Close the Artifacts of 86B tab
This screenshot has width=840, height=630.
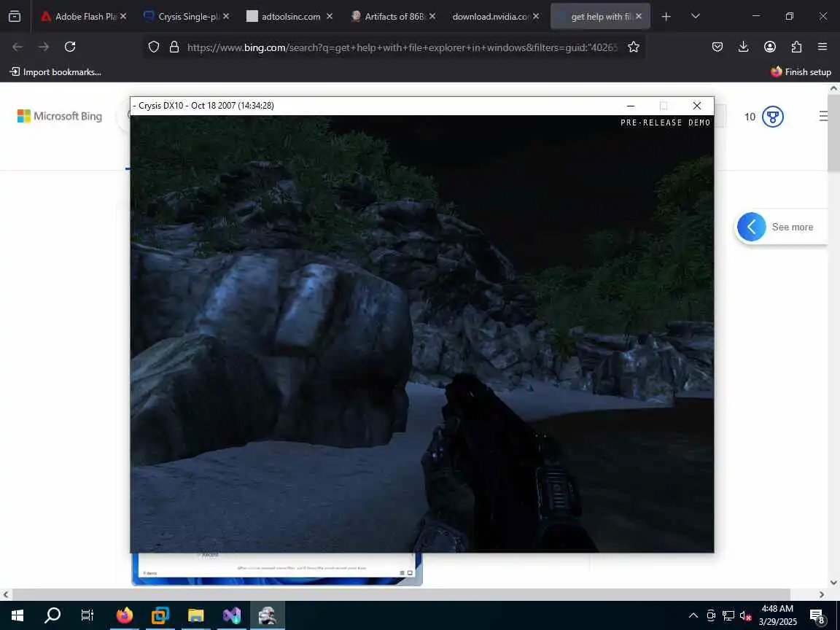[x=432, y=17]
